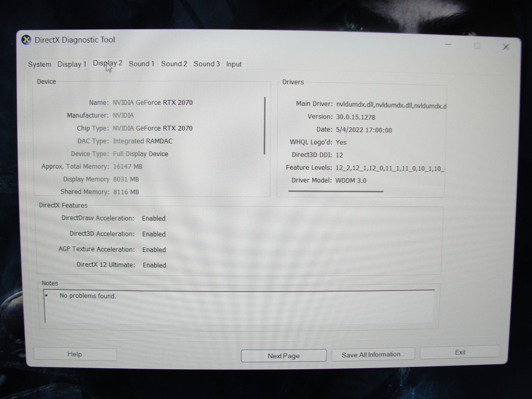Click the driver date 5/4/2022 17:00:00
The height and width of the screenshot is (399, 532).
click(364, 130)
